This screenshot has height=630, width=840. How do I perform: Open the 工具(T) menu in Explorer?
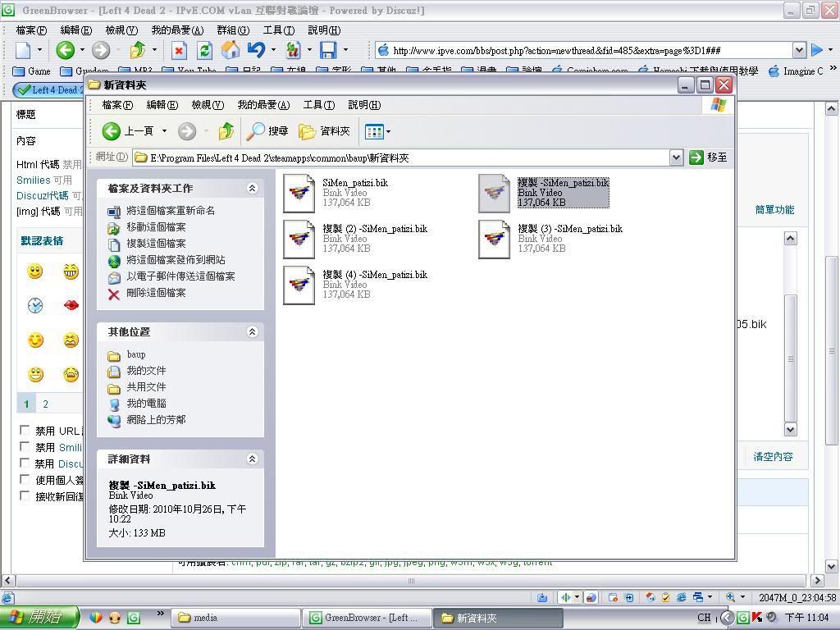pyautogui.click(x=318, y=105)
